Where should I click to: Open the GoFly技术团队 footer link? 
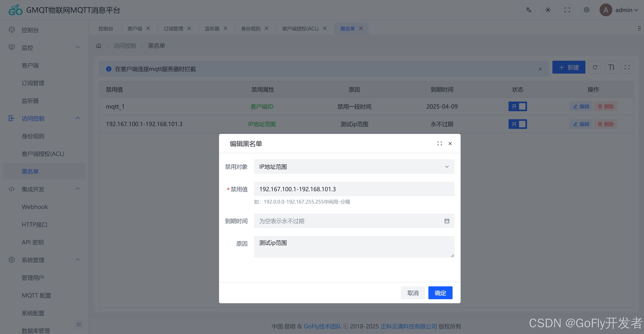(x=322, y=326)
